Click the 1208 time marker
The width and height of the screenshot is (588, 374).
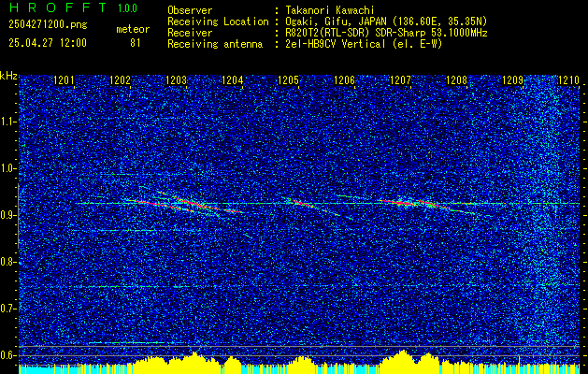[x=456, y=80]
